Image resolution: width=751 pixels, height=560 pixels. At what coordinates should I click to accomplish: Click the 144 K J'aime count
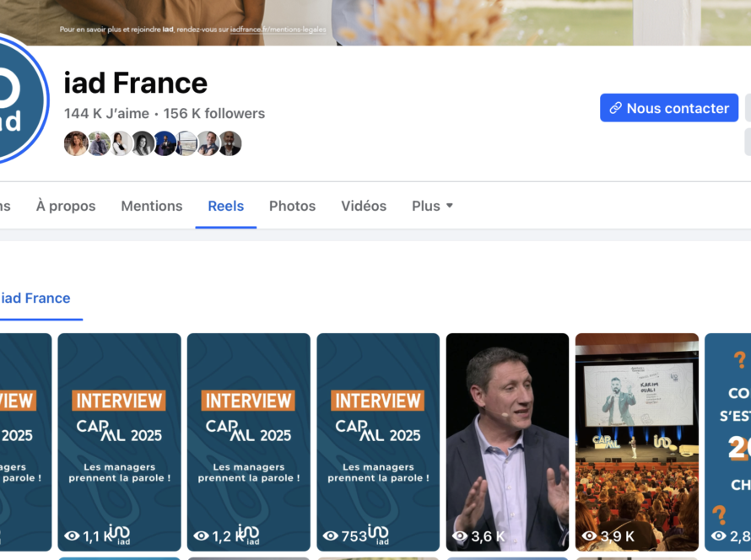point(106,114)
